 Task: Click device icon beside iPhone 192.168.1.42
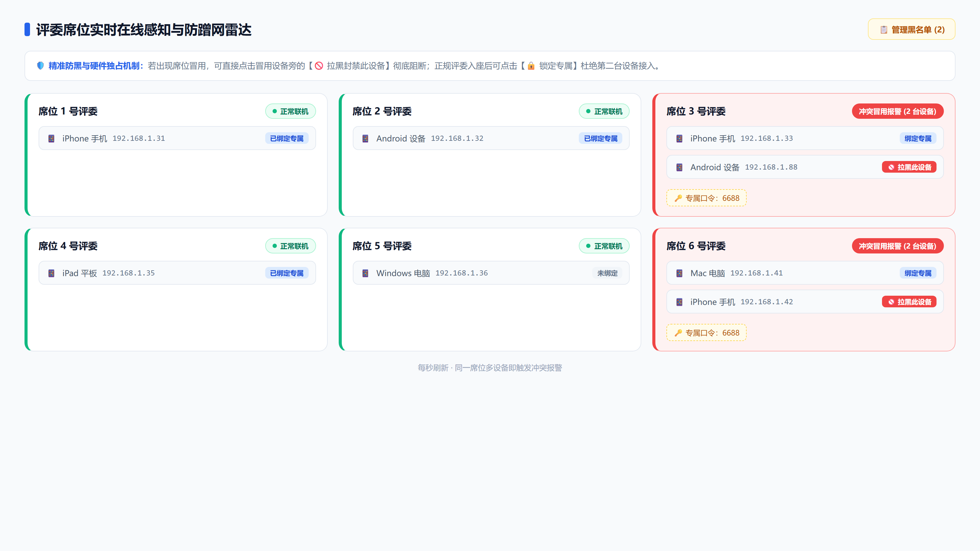[679, 302]
